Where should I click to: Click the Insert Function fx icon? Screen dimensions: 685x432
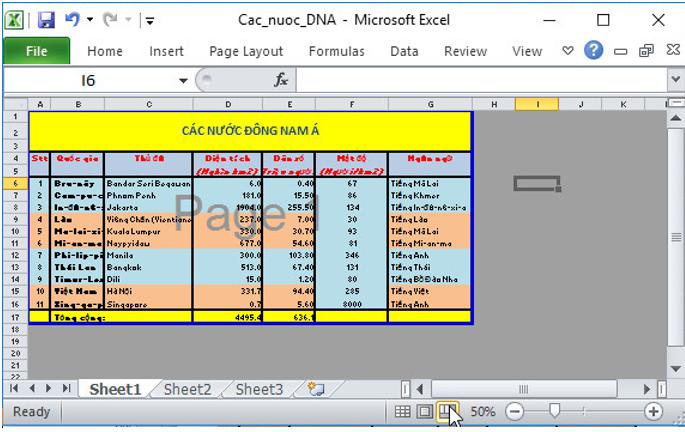(x=281, y=80)
